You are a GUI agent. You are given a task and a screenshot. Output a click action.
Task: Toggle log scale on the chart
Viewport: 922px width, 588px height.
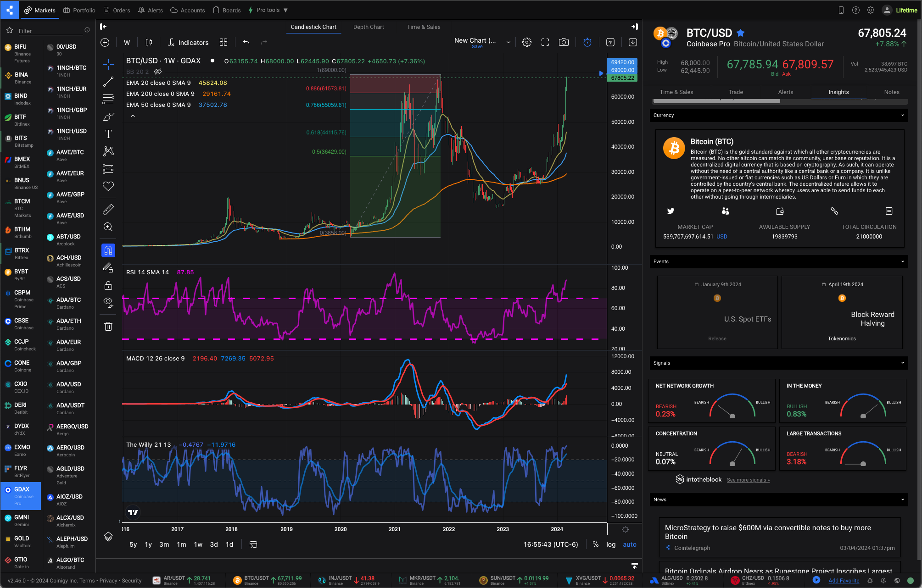(x=611, y=544)
